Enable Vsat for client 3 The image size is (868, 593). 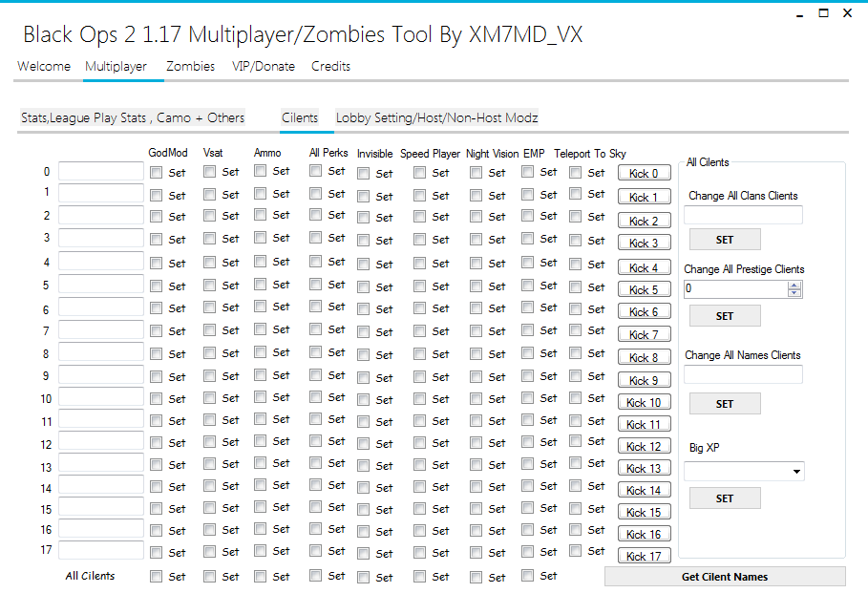(x=209, y=239)
